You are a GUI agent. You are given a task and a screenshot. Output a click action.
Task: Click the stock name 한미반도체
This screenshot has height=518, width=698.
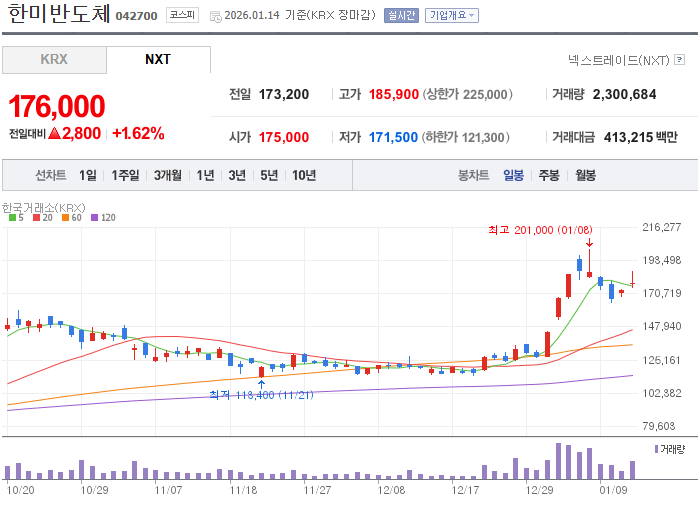pyautogui.click(x=58, y=13)
